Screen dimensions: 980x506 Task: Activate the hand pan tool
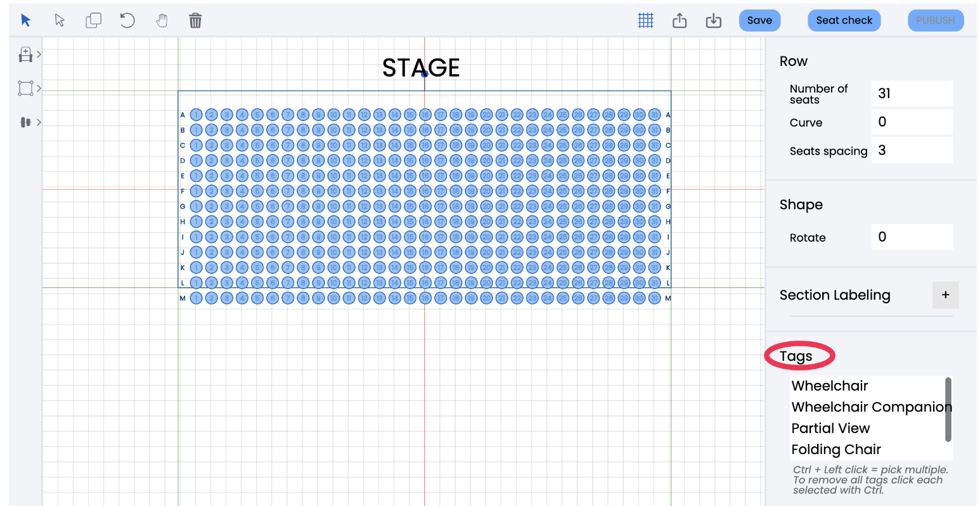click(x=162, y=20)
